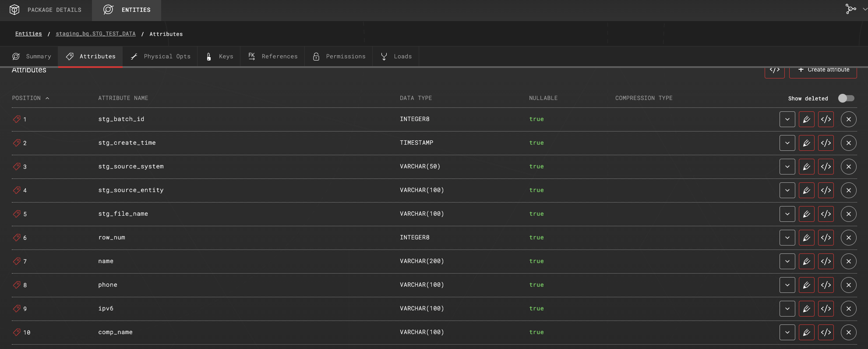This screenshot has width=868, height=349.
Task: Open the Physical Opts tab
Action: (160, 57)
